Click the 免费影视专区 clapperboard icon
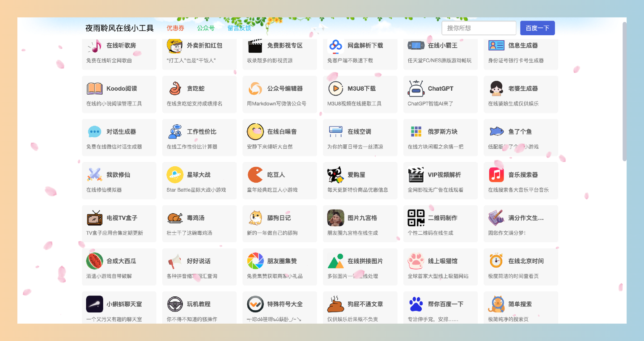Screen dimensions: 644x341 tap(255, 46)
